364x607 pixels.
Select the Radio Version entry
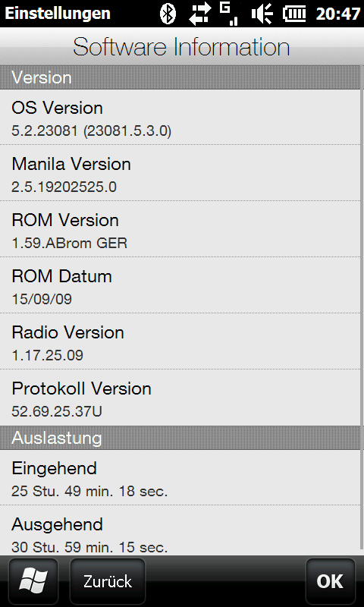(x=180, y=341)
